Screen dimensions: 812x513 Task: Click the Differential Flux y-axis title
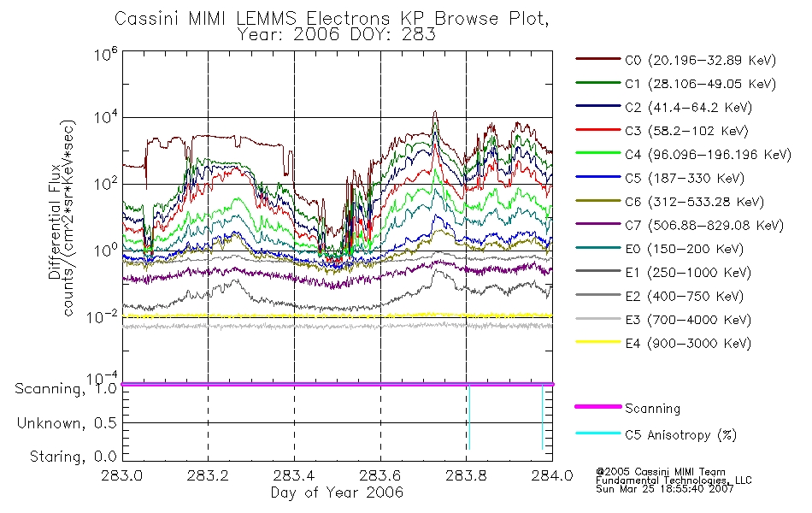coord(55,221)
